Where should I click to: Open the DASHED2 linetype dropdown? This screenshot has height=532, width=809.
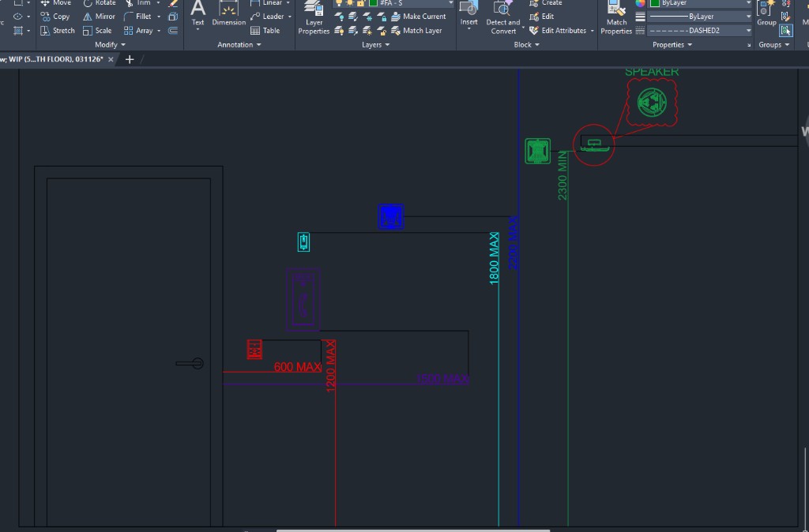click(699, 31)
